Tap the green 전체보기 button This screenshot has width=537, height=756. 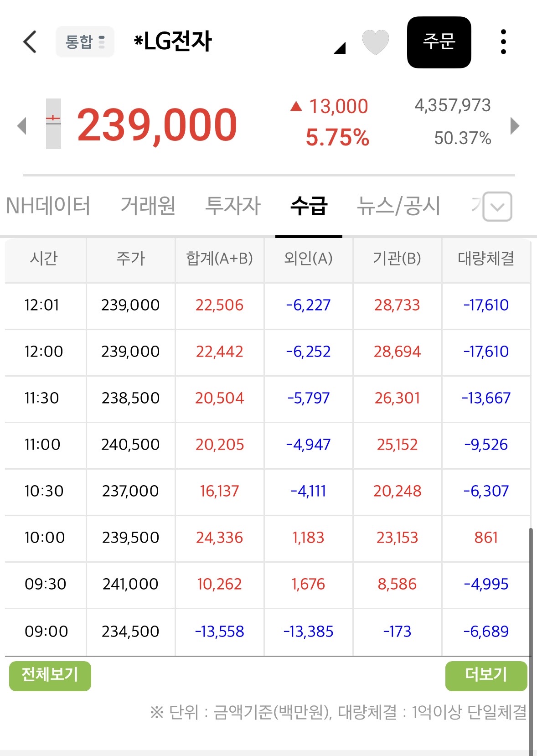tap(50, 676)
